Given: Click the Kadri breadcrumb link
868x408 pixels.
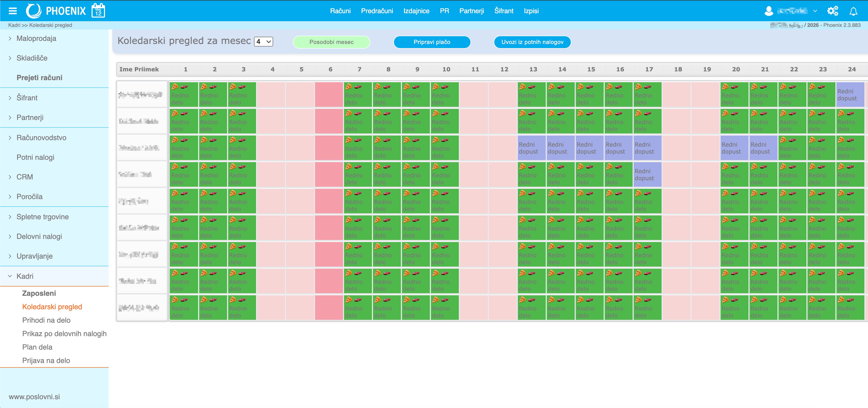Looking at the screenshot, I should pos(14,25).
